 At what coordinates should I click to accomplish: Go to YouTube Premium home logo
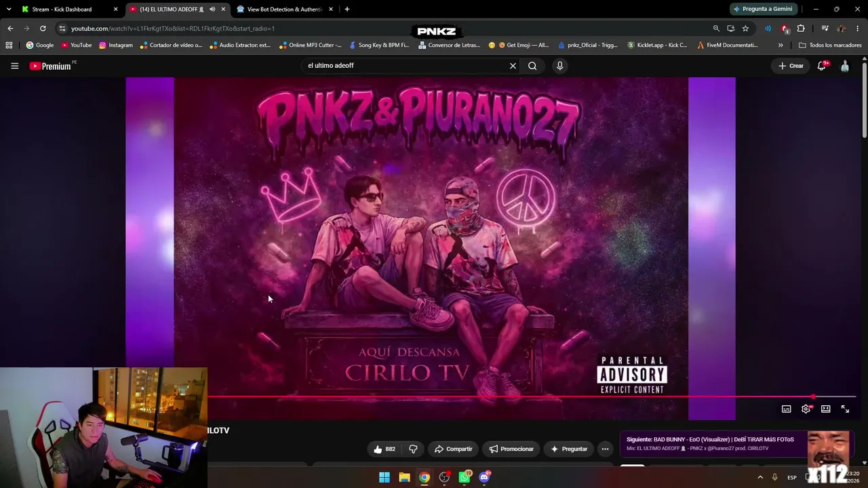click(50, 66)
